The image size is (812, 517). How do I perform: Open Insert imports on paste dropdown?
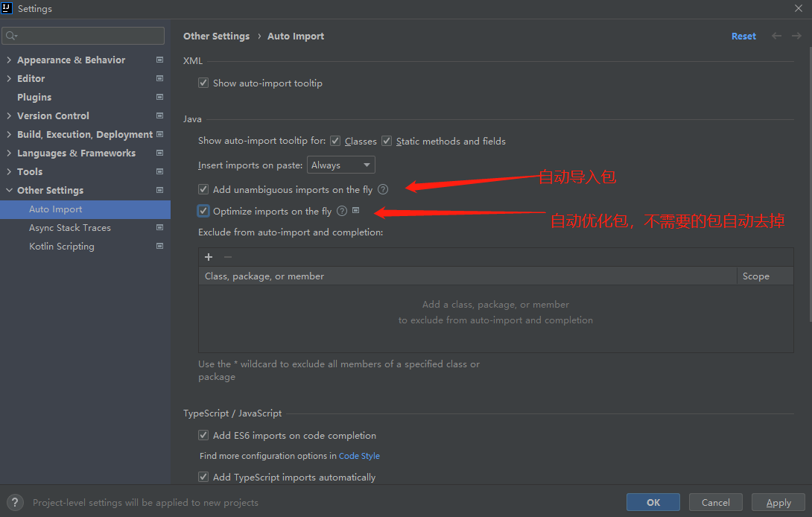(x=340, y=165)
